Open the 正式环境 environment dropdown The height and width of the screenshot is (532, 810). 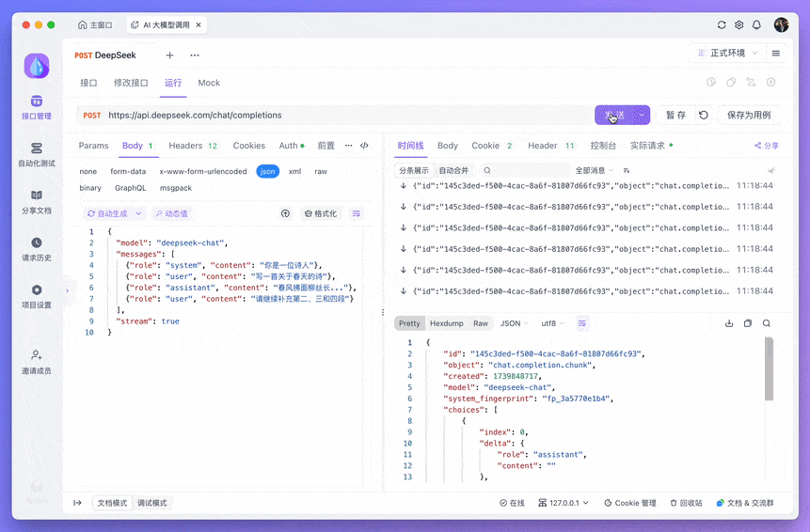[727, 54]
